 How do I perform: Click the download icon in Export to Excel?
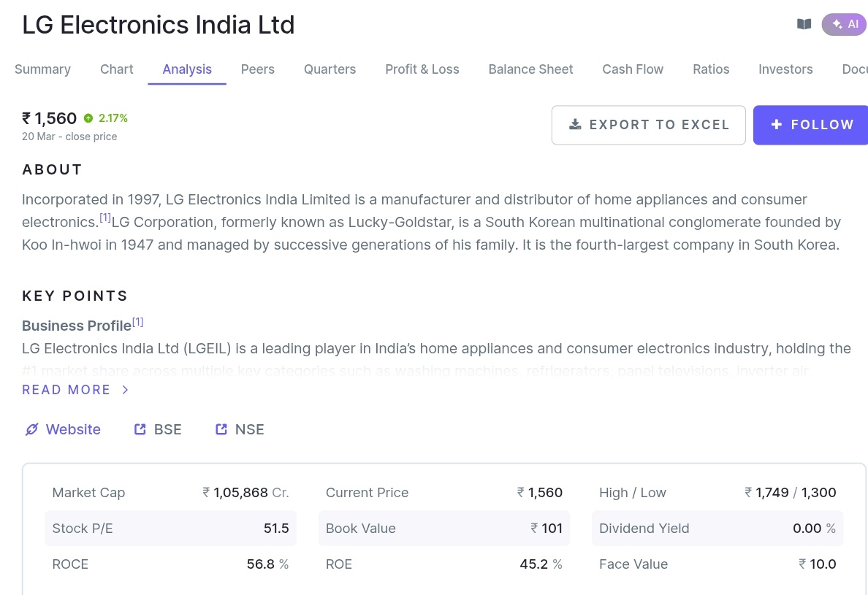pos(575,124)
